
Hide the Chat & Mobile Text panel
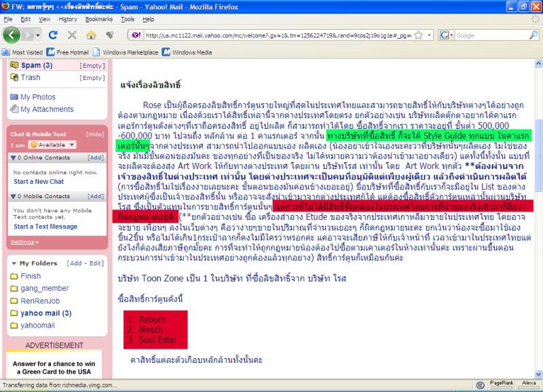click(95, 134)
